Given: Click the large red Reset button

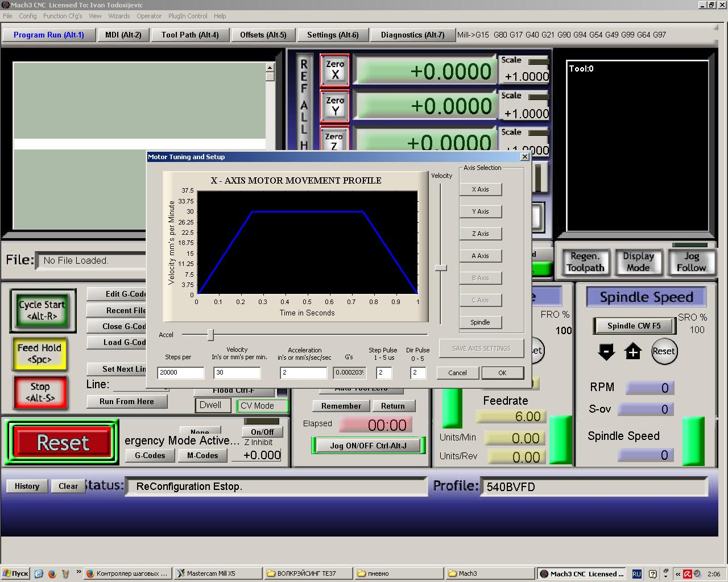Looking at the screenshot, I should pos(63,443).
